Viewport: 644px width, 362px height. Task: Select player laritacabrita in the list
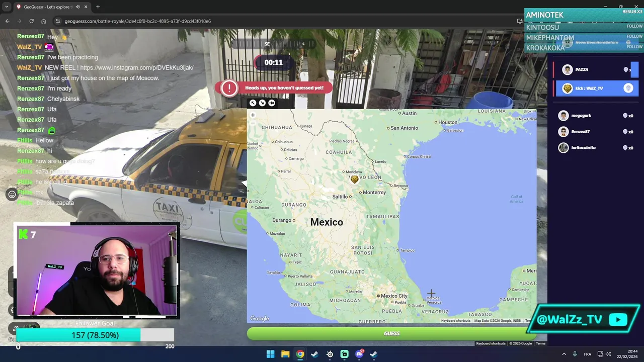coord(596,148)
